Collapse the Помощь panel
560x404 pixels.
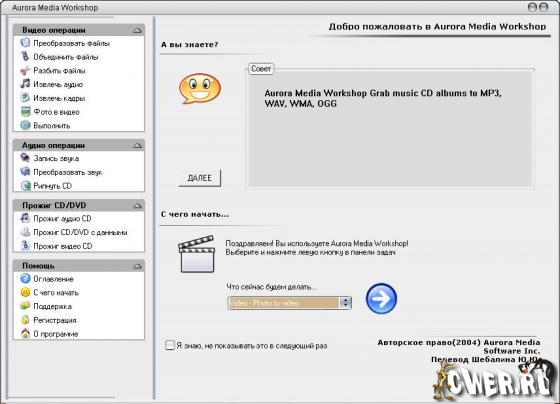138,266
